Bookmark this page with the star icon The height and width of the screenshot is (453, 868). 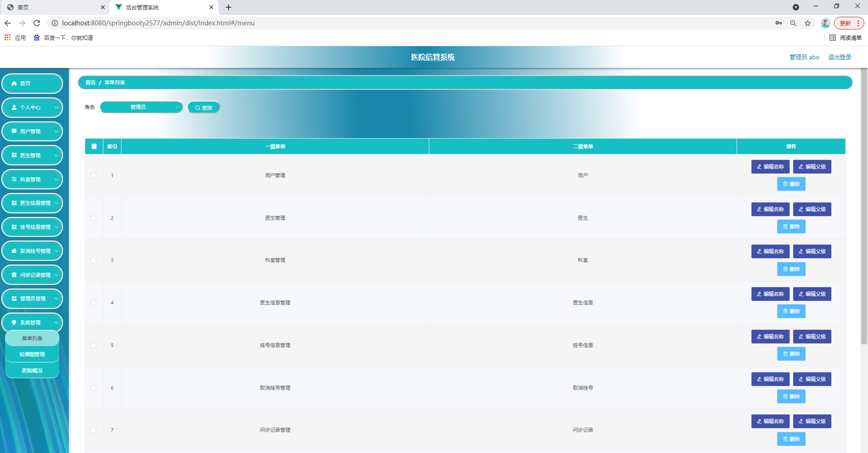point(808,23)
